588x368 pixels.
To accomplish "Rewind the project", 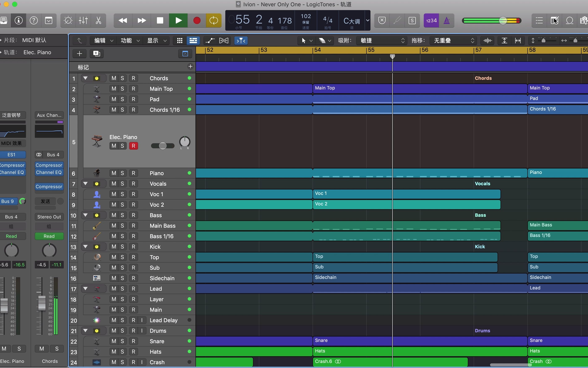I will [x=123, y=20].
